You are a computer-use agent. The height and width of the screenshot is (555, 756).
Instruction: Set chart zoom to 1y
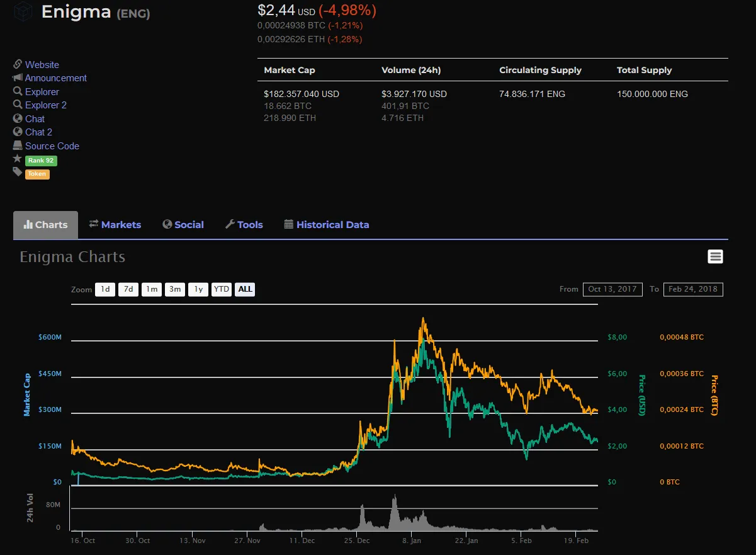tap(198, 289)
